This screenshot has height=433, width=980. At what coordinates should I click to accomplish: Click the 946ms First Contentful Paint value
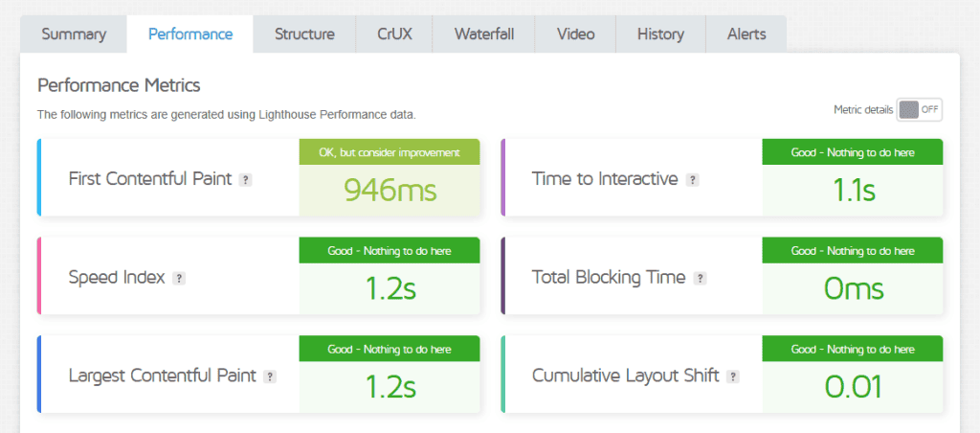390,191
